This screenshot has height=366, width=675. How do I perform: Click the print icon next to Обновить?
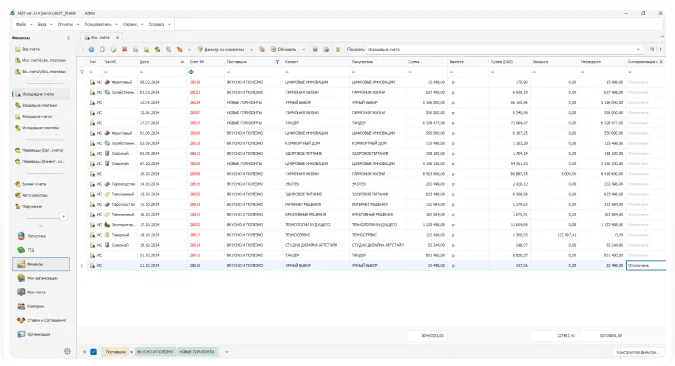coord(315,50)
